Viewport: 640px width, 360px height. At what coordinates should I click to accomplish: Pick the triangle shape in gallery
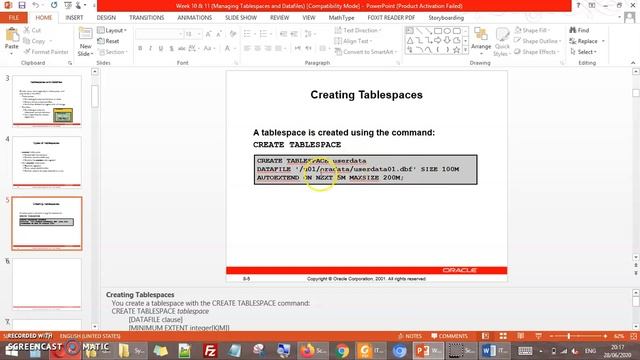tap(410, 40)
